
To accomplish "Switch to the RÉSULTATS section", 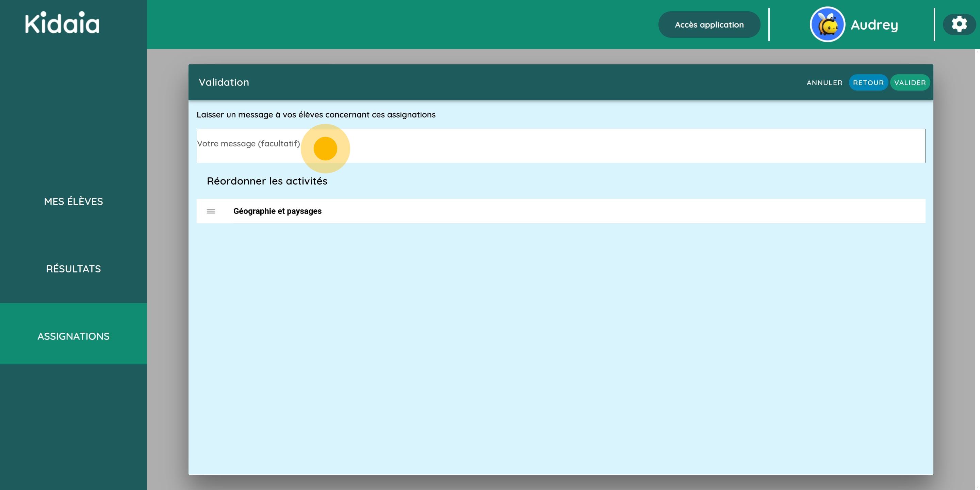I will coord(73,269).
